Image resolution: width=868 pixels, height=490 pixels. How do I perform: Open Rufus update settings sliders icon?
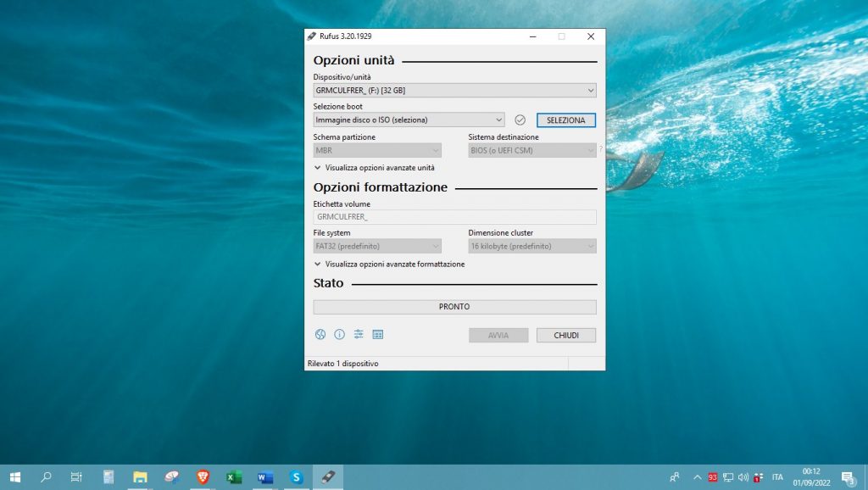[x=359, y=334]
